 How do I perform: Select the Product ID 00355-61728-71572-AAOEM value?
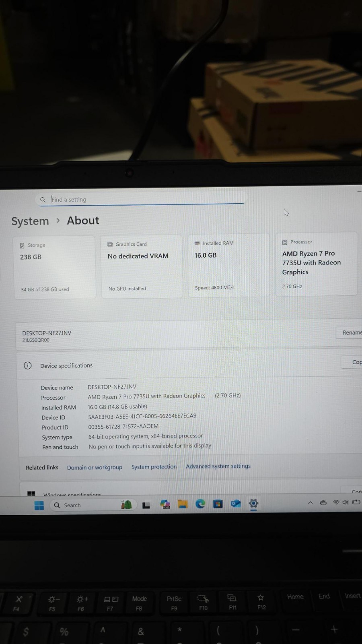tap(123, 426)
